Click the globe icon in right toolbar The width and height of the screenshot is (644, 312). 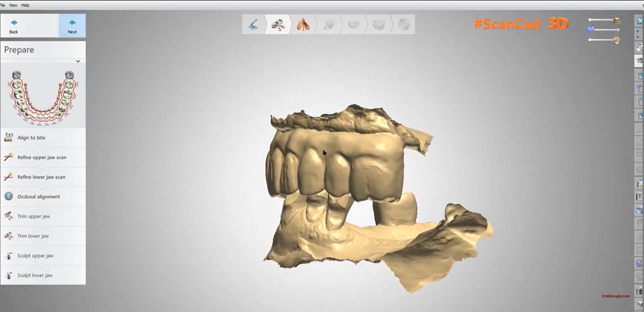coord(639,264)
